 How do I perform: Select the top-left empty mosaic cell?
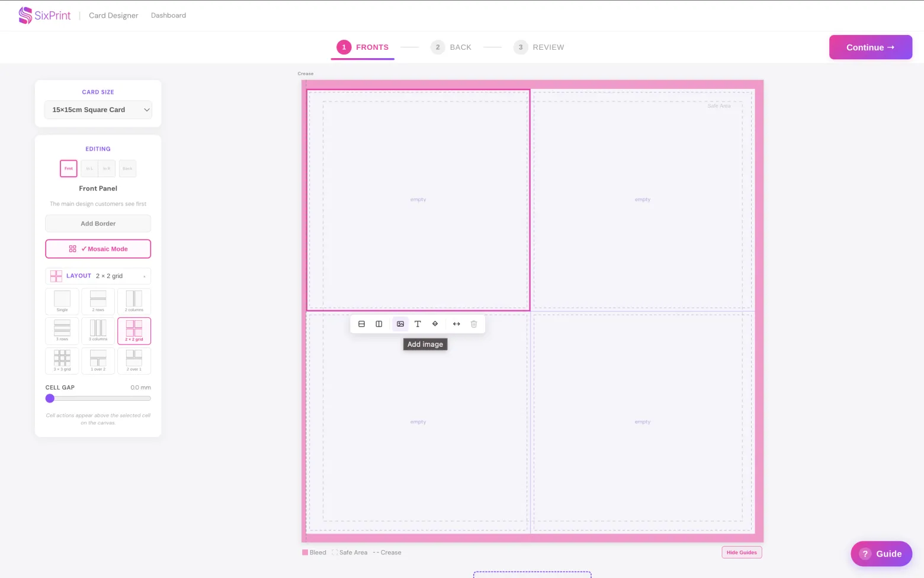(x=418, y=200)
